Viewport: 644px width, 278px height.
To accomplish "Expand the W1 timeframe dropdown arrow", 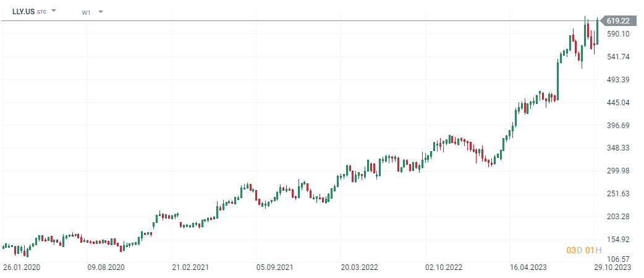I will pos(101,12).
